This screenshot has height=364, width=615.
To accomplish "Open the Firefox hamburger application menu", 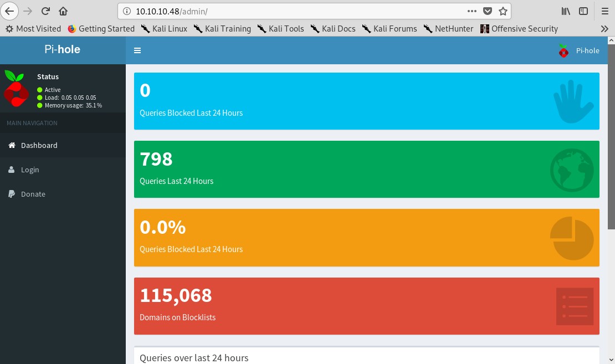I will pyautogui.click(x=605, y=11).
